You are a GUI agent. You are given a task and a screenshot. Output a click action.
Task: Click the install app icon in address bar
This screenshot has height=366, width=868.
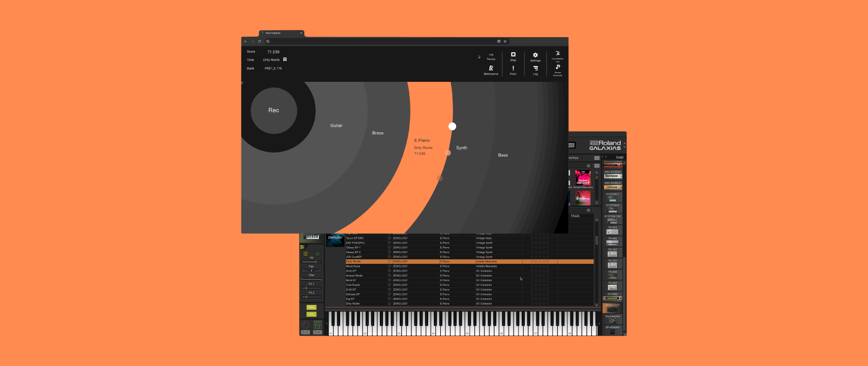[x=498, y=41]
